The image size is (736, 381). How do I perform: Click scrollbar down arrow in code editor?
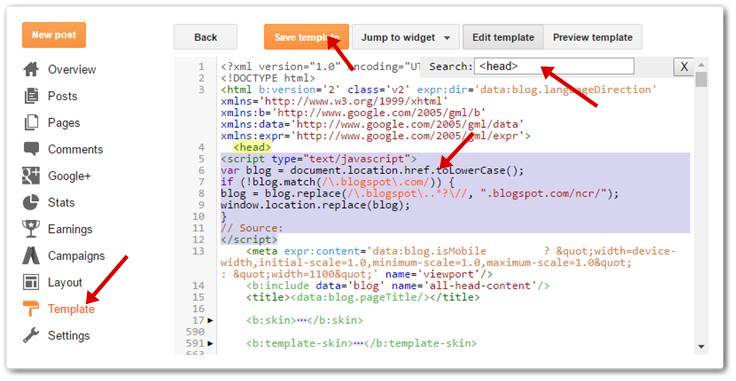click(701, 347)
